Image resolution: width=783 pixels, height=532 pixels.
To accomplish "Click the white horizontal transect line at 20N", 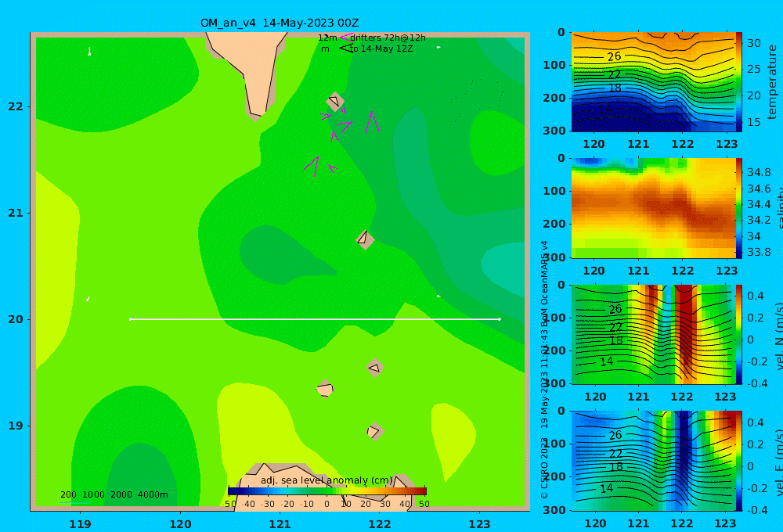I will coord(315,319).
